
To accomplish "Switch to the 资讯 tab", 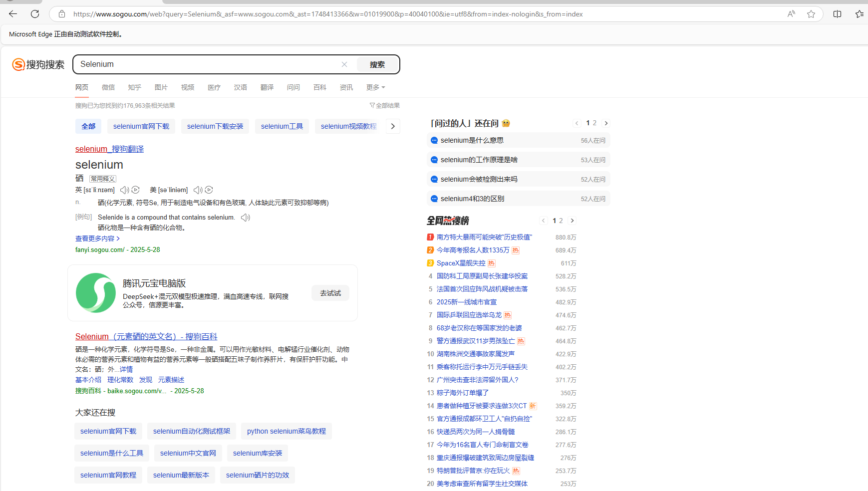I will [x=346, y=87].
